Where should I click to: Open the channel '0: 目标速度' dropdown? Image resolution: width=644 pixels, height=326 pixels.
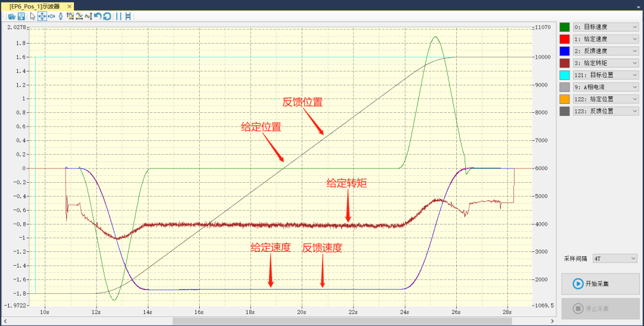[606, 27]
